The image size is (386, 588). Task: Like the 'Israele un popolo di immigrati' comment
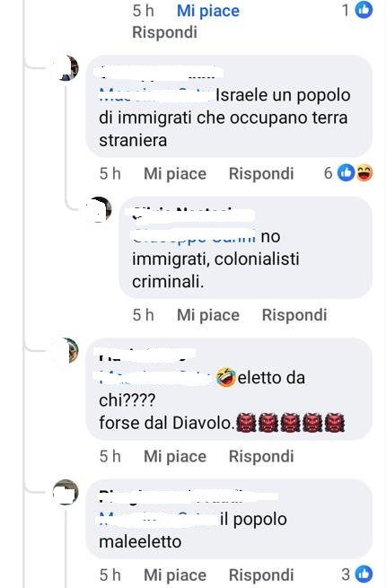pos(175,173)
